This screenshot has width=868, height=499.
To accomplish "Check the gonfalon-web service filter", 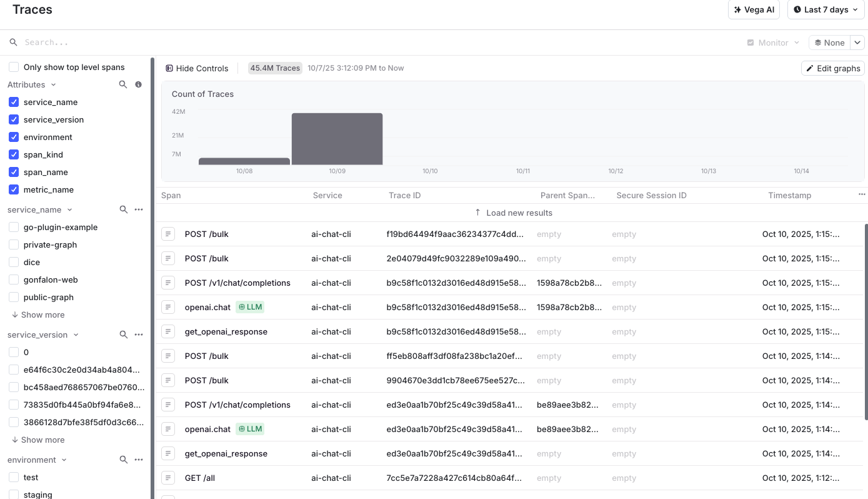I will pyautogui.click(x=13, y=280).
